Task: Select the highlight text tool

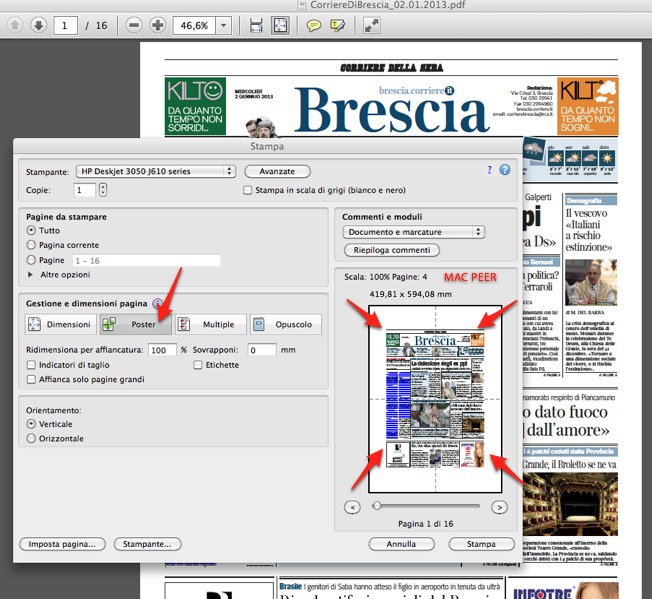Action: point(337,26)
